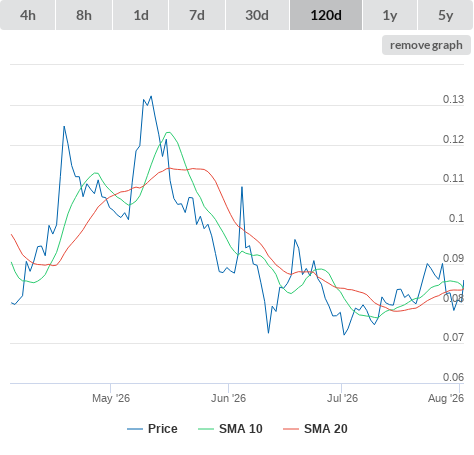Click the red SMA 20 legend marker

point(291,429)
